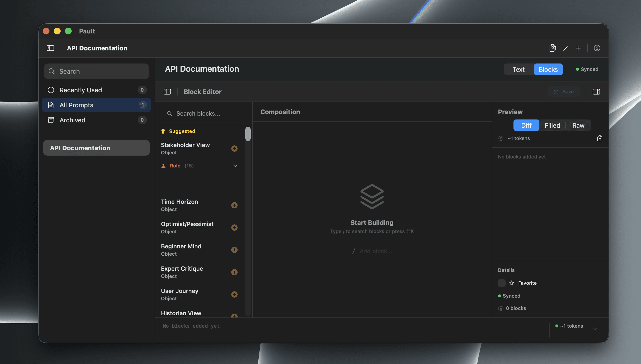641x364 pixels.
Task: Expand the bottom tokens chevron
Action: 595,329
